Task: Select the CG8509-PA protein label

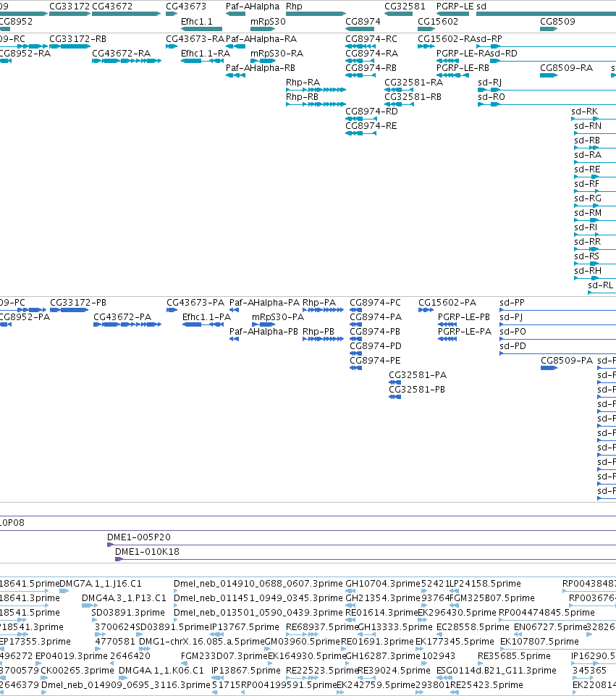Action: [567, 361]
